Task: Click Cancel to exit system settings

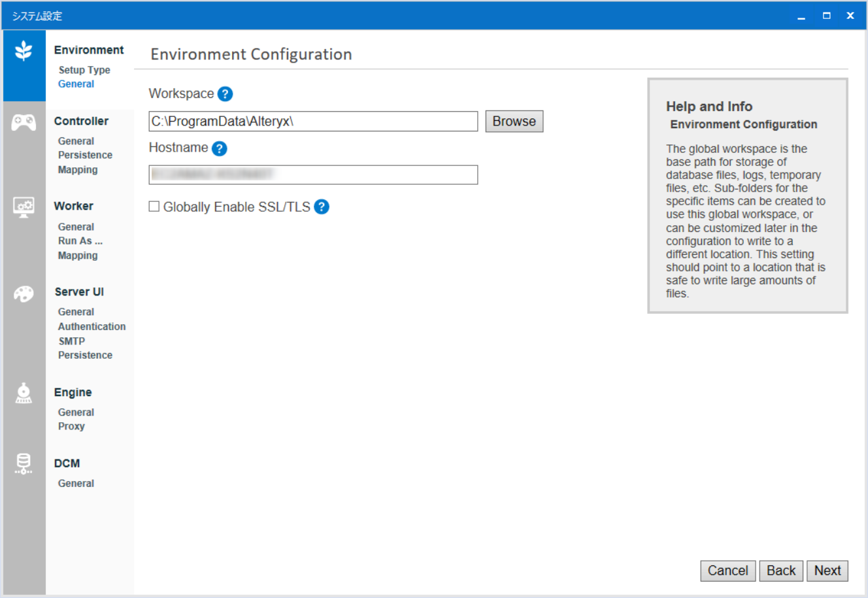Action: [x=727, y=571]
